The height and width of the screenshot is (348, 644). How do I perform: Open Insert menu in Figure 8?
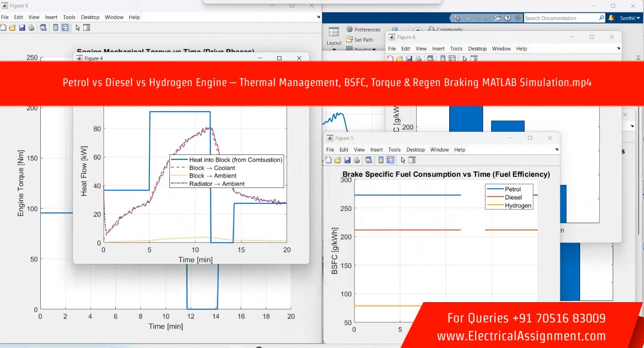coord(51,17)
